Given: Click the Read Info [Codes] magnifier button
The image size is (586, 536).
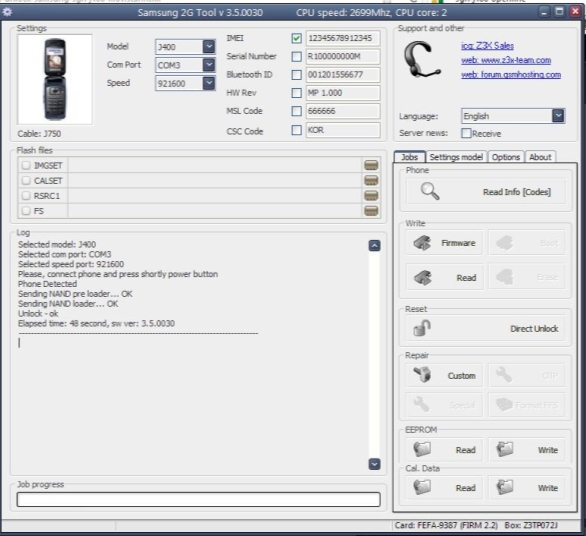Looking at the screenshot, I should point(485,192).
